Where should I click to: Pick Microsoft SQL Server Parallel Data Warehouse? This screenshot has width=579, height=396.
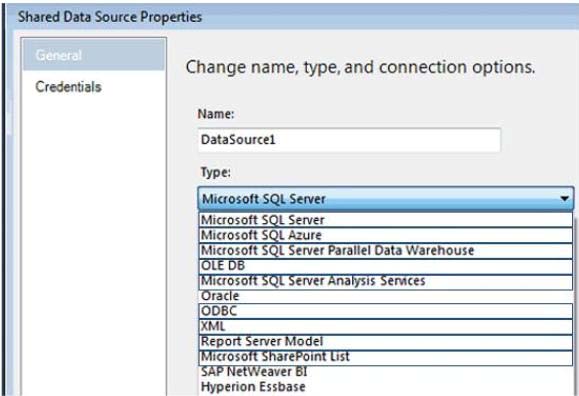(x=386, y=251)
